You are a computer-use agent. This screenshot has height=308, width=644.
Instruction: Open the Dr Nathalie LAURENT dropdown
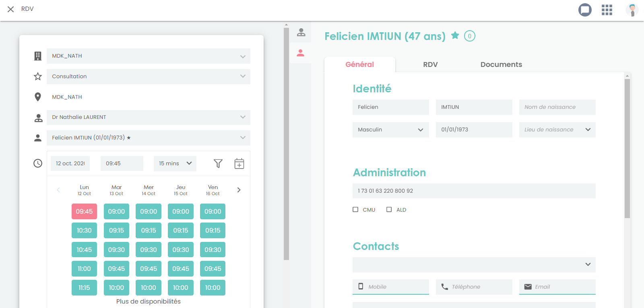click(148, 117)
